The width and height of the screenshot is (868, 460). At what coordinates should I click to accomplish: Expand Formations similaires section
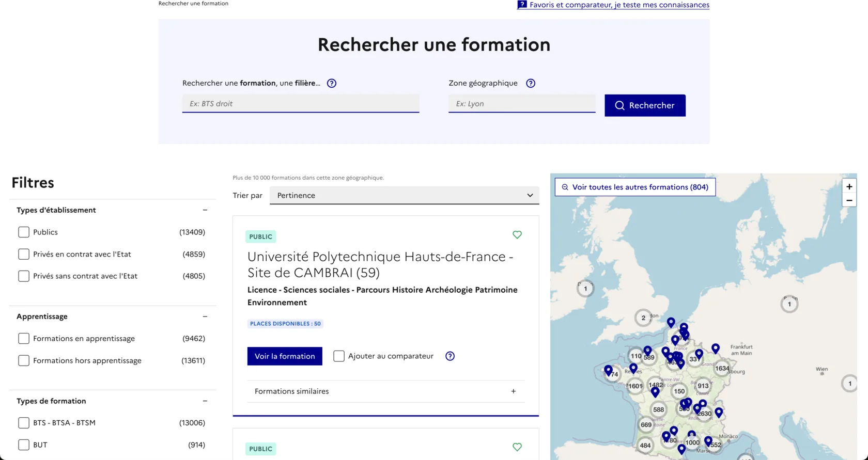[386, 391]
